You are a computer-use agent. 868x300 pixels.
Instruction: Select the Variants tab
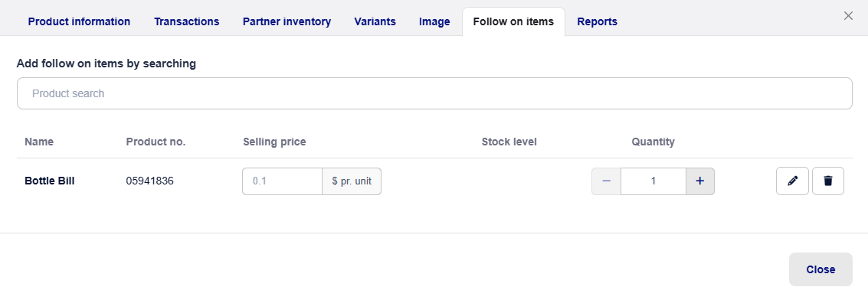(x=375, y=21)
